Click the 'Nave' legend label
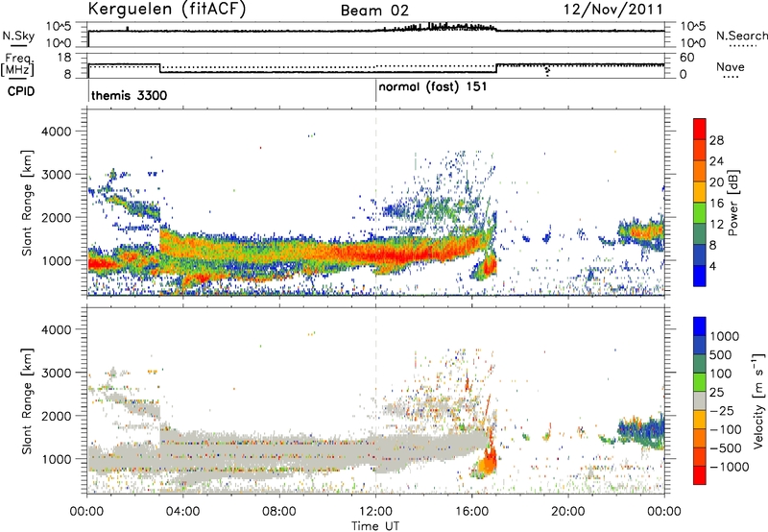 [x=730, y=67]
